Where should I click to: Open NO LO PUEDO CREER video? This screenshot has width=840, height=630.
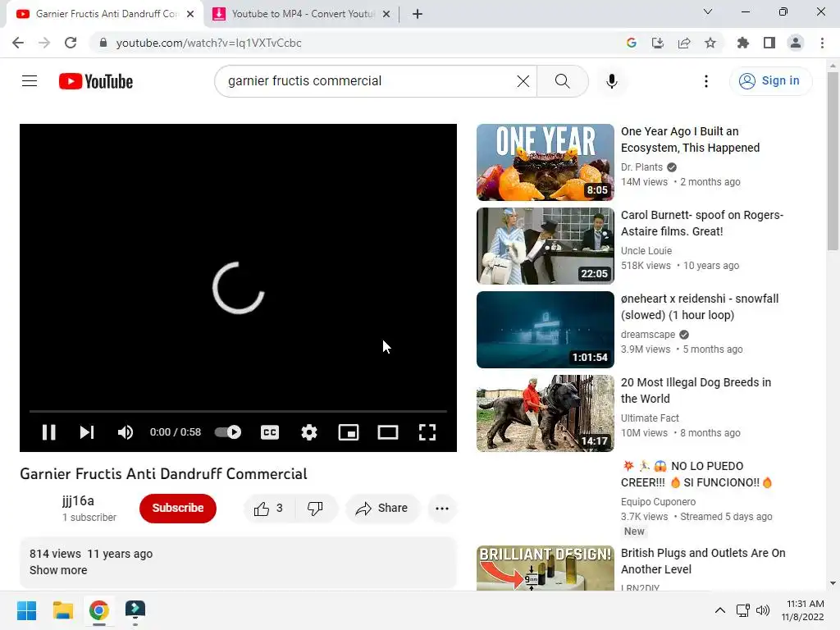pyautogui.click(x=696, y=474)
